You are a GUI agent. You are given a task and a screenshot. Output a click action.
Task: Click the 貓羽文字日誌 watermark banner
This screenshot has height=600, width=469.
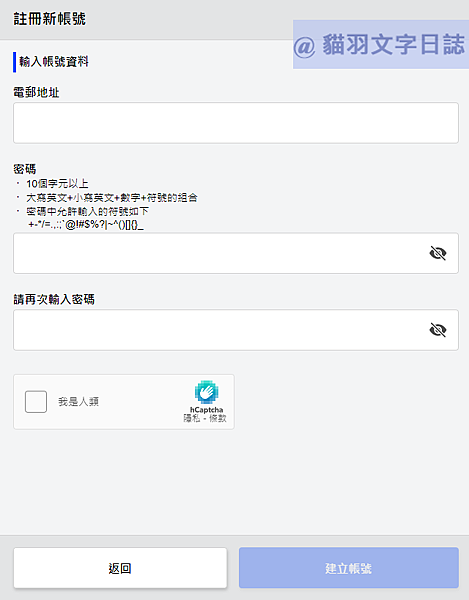tap(381, 44)
